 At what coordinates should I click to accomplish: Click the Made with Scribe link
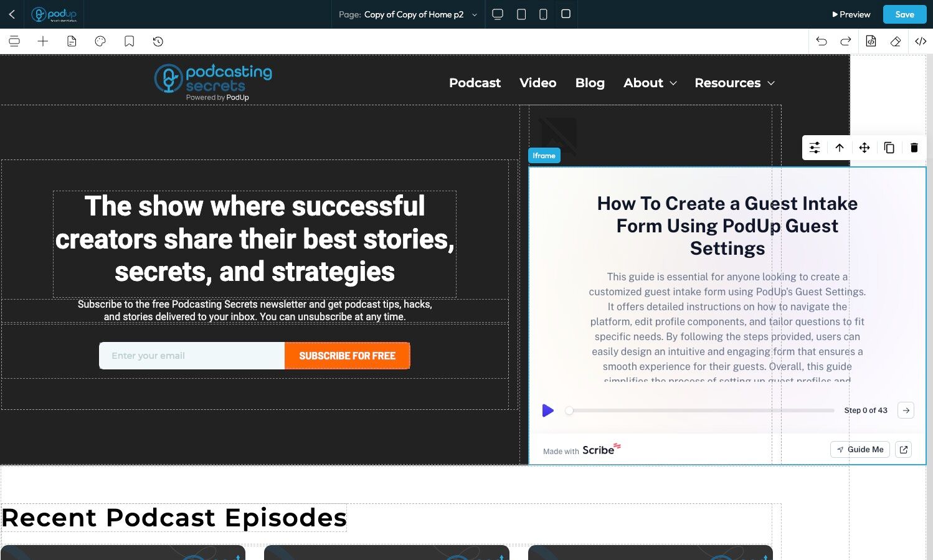pos(582,450)
